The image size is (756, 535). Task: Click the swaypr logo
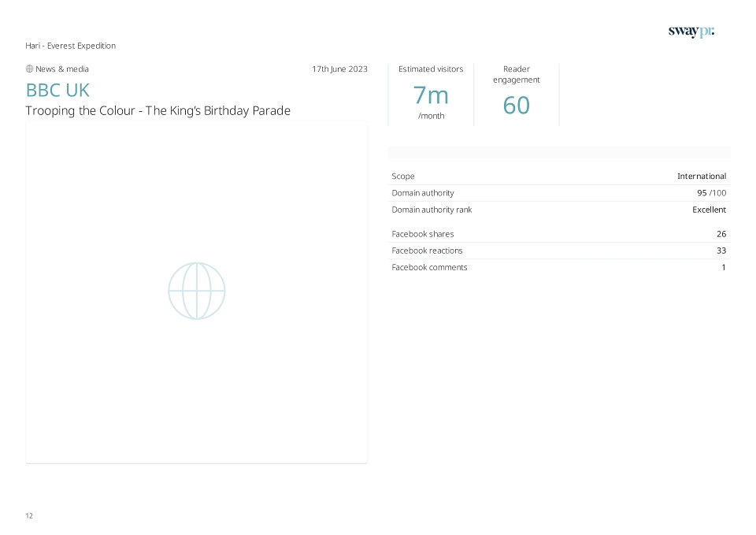click(x=691, y=32)
